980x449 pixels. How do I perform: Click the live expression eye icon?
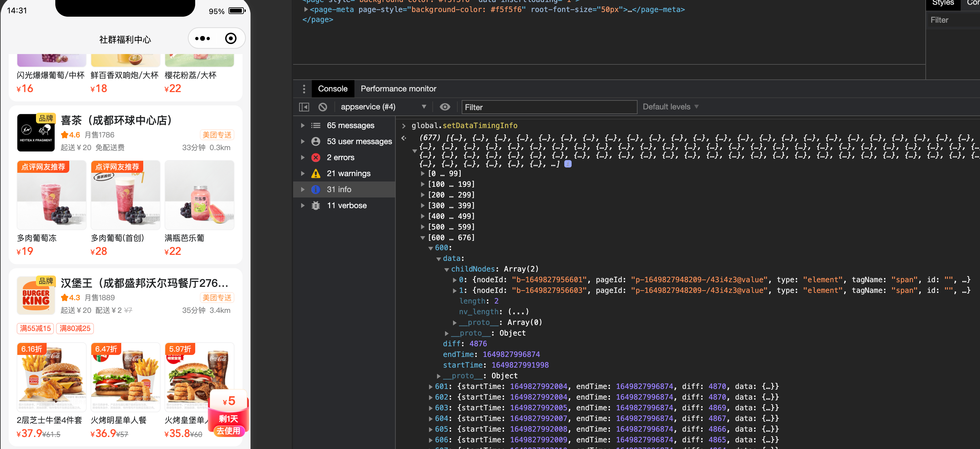(445, 107)
